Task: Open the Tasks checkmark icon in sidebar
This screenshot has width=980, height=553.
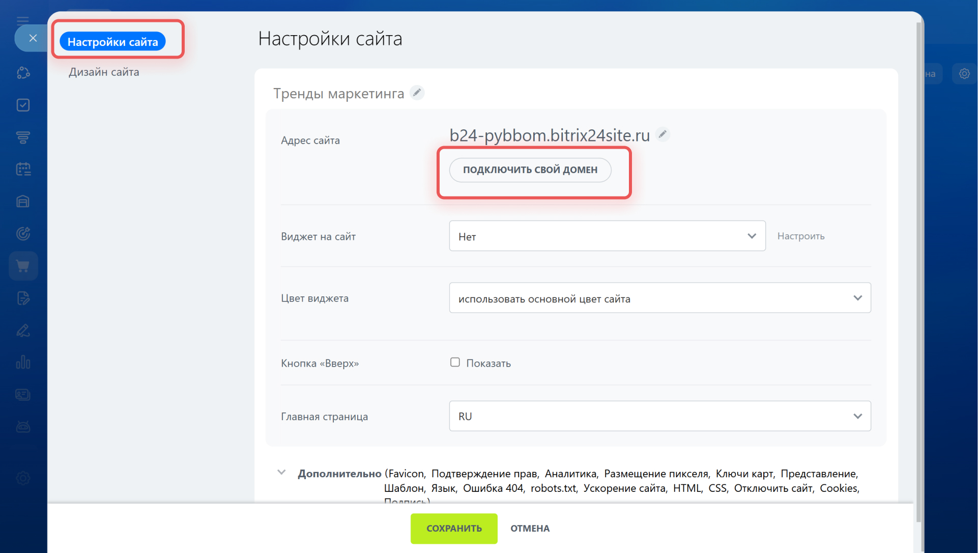Action: click(x=23, y=105)
